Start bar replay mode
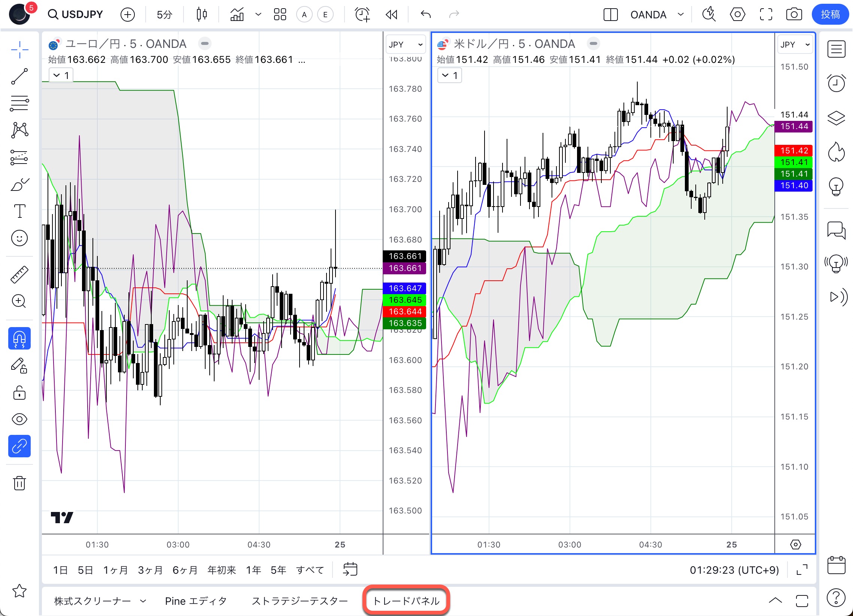Viewport: 853px width, 616px height. click(392, 15)
